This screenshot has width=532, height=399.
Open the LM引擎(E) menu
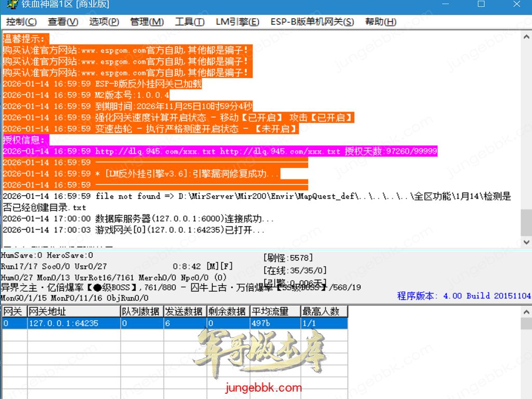point(237,22)
